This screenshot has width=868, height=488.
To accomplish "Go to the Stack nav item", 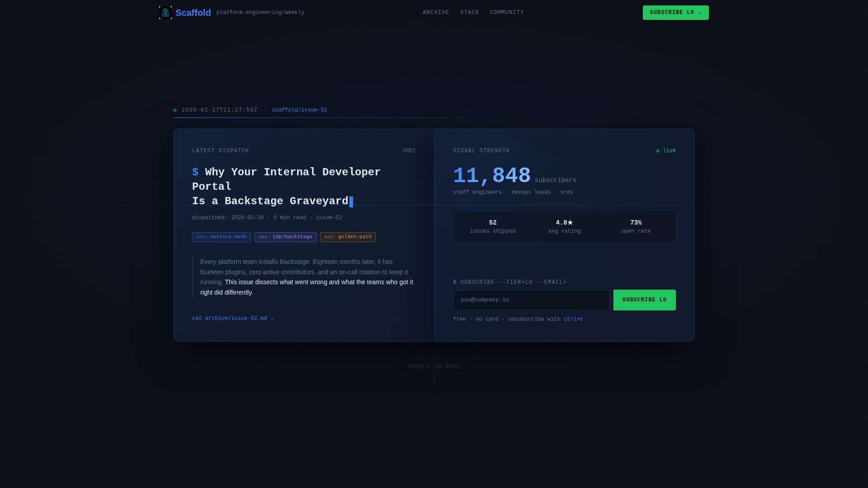I will click(469, 13).
